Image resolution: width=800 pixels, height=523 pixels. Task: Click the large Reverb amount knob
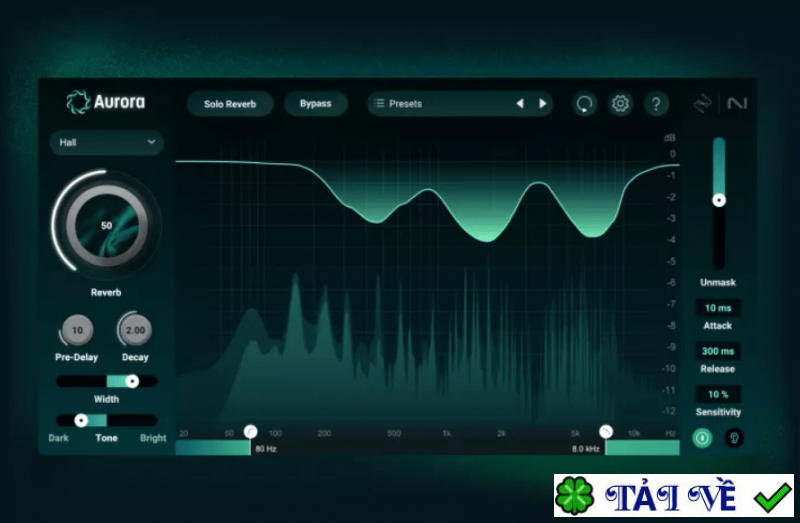[107, 225]
